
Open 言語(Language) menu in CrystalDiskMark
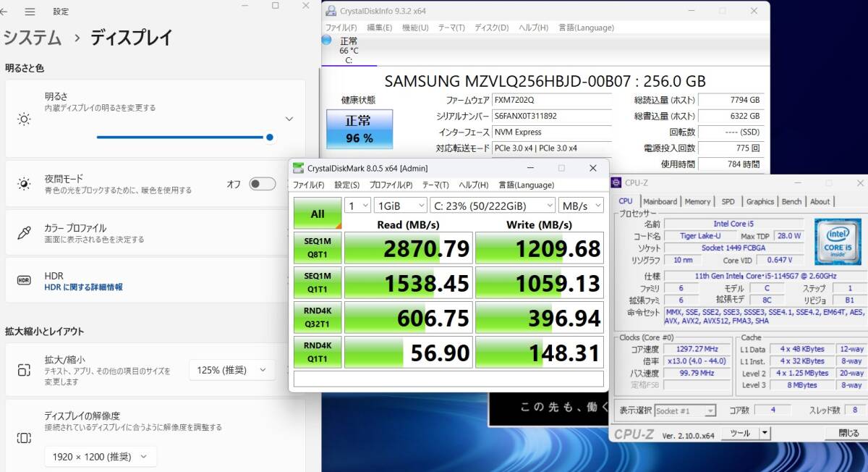tap(526, 185)
